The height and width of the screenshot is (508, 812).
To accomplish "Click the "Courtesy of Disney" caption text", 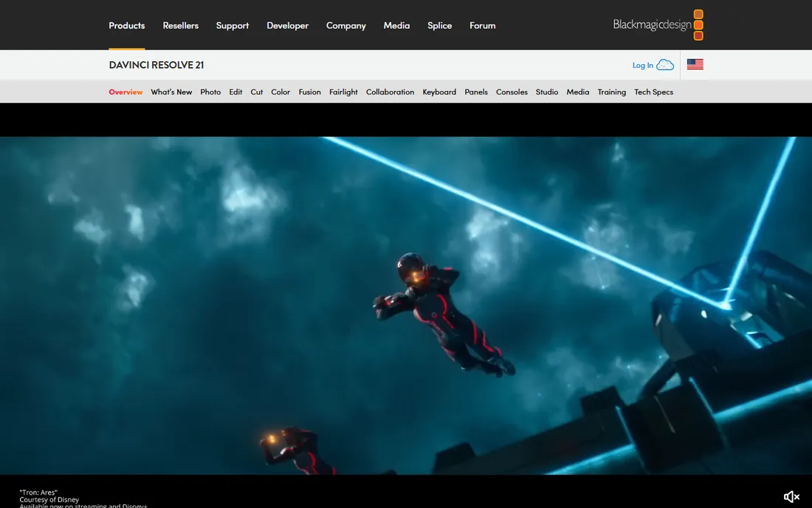I will [49, 500].
